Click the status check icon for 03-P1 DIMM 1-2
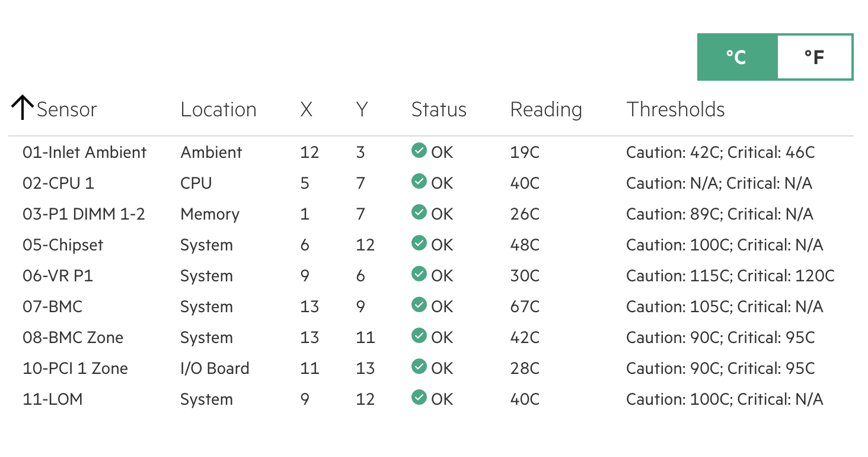This screenshot has width=868, height=457. click(x=419, y=212)
